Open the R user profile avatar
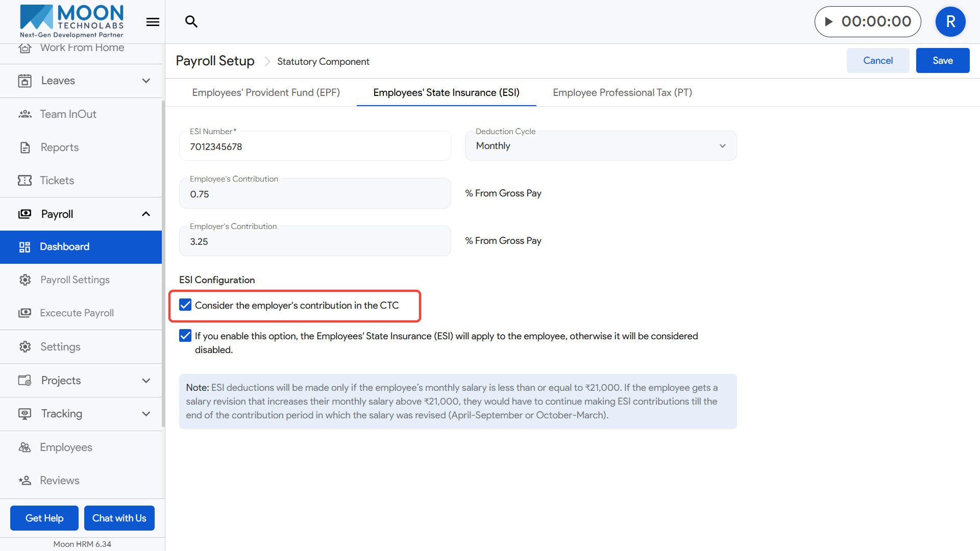Image resolution: width=980 pixels, height=551 pixels. coord(950,21)
